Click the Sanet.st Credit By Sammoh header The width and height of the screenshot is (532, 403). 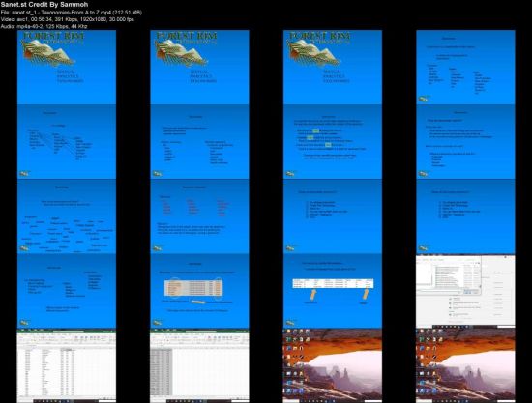pos(44,5)
